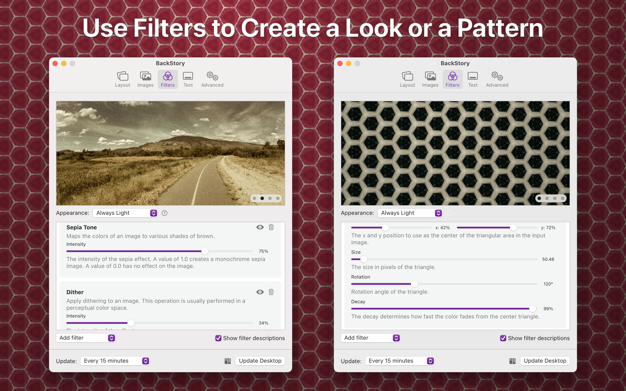Click the help icon beside Appearance dropdown
The image size is (626, 391).
point(164,213)
